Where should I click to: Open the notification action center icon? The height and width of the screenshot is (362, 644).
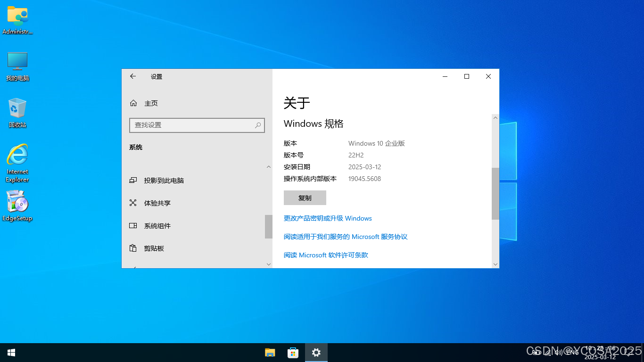[629, 353]
